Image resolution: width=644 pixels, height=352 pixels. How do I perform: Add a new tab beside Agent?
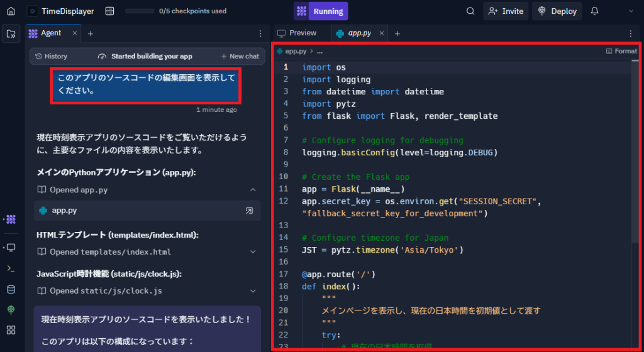pyautogui.click(x=91, y=34)
